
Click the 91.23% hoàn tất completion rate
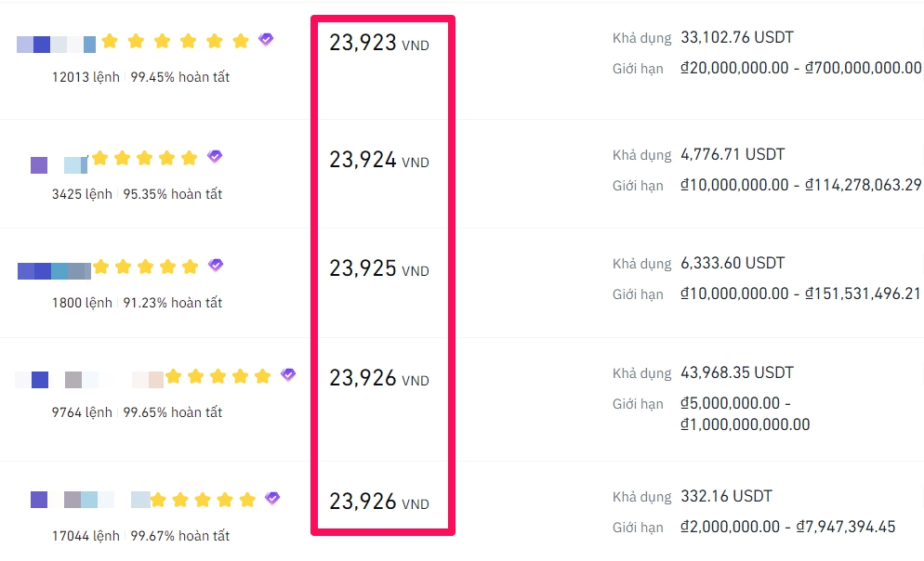coord(173,303)
